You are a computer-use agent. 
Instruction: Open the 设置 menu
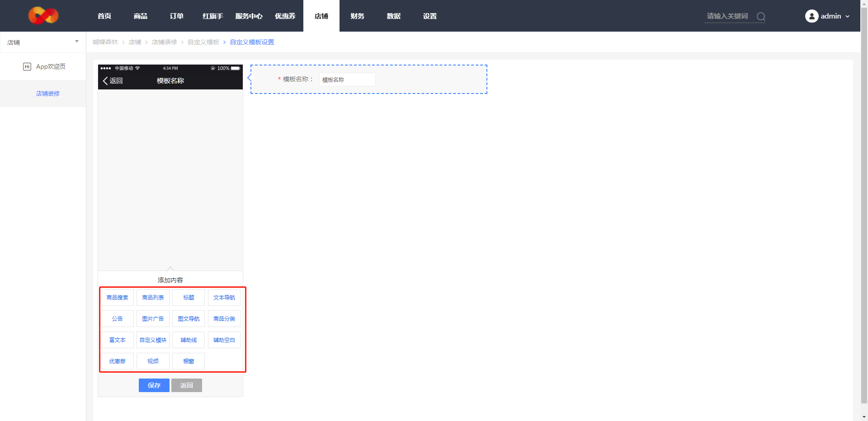430,16
